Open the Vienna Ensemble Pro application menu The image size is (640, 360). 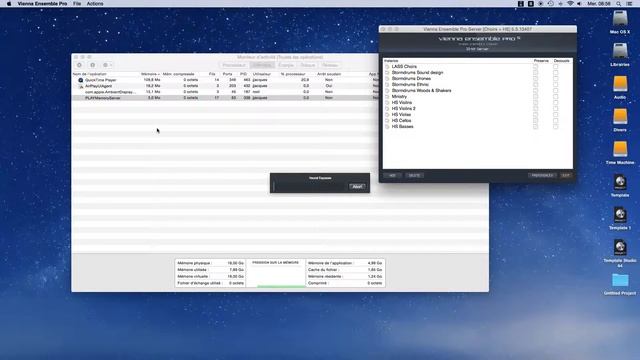click(42, 4)
